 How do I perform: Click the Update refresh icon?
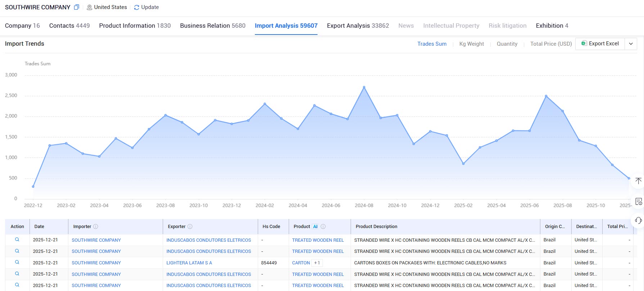tap(136, 7)
